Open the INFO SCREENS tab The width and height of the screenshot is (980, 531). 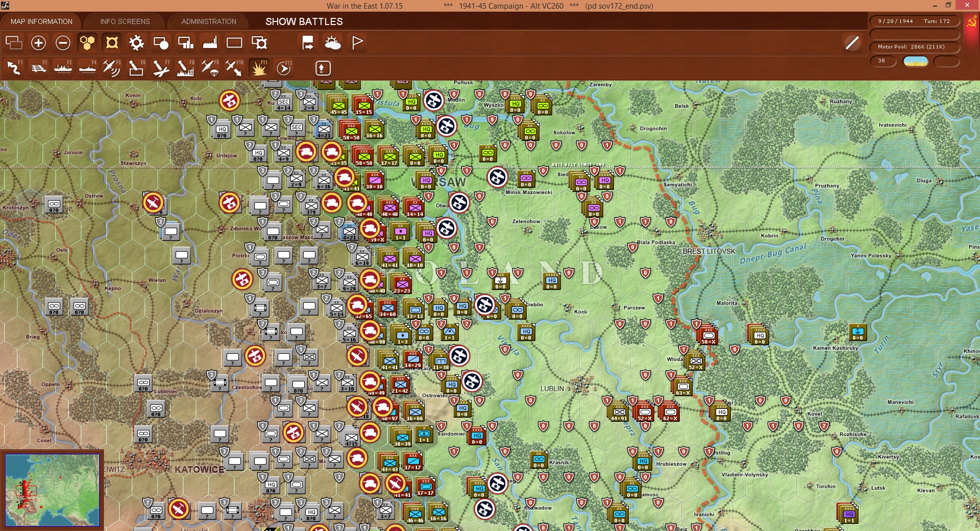tap(125, 21)
